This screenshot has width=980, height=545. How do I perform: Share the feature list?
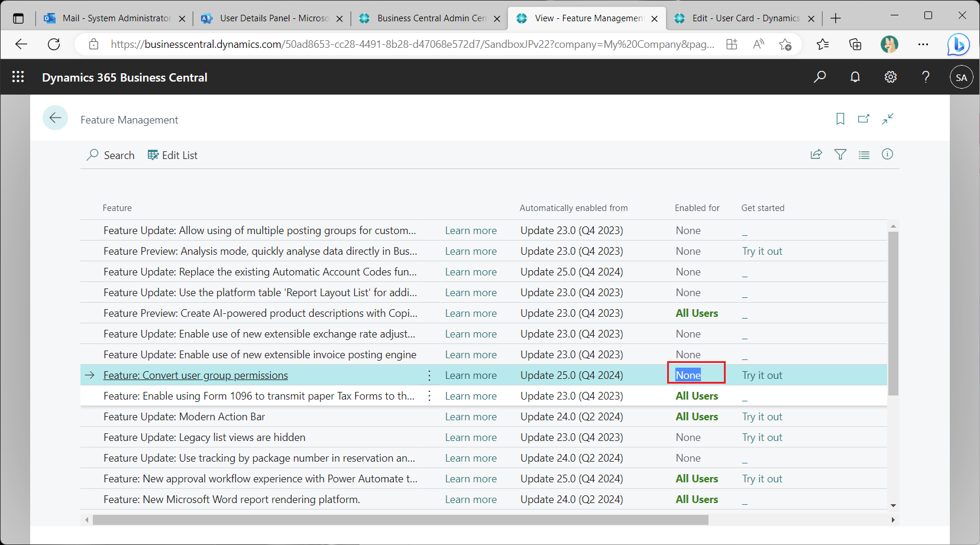816,154
